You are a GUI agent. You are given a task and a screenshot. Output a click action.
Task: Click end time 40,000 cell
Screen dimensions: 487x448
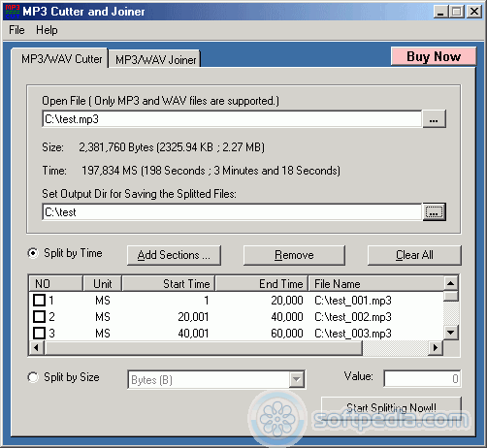287,317
